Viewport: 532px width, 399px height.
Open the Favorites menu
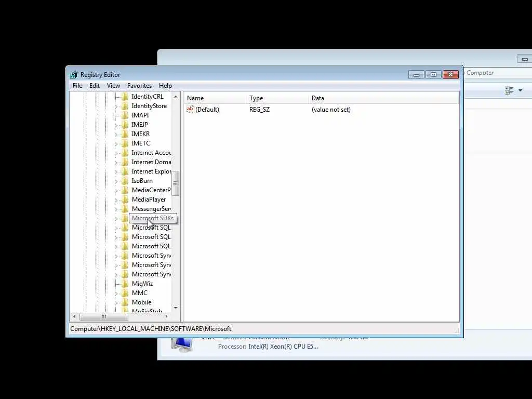tap(139, 86)
